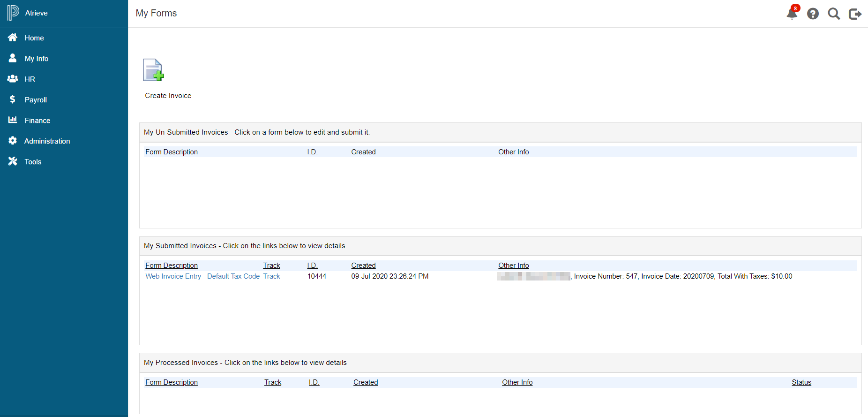This screenshot has width=868, height=417.
Task: Sort processed invoices by Other Info
Action: click(x=517, y=382)
